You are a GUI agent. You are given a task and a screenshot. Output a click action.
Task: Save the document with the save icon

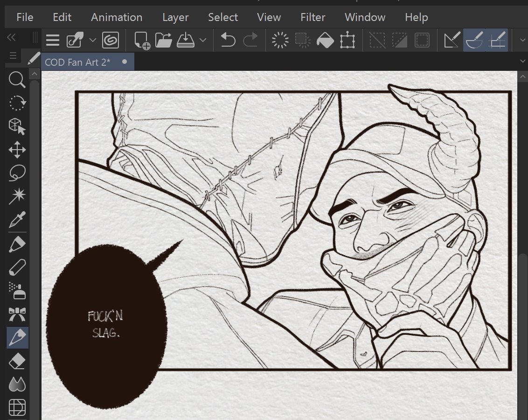tap(186, 41)
